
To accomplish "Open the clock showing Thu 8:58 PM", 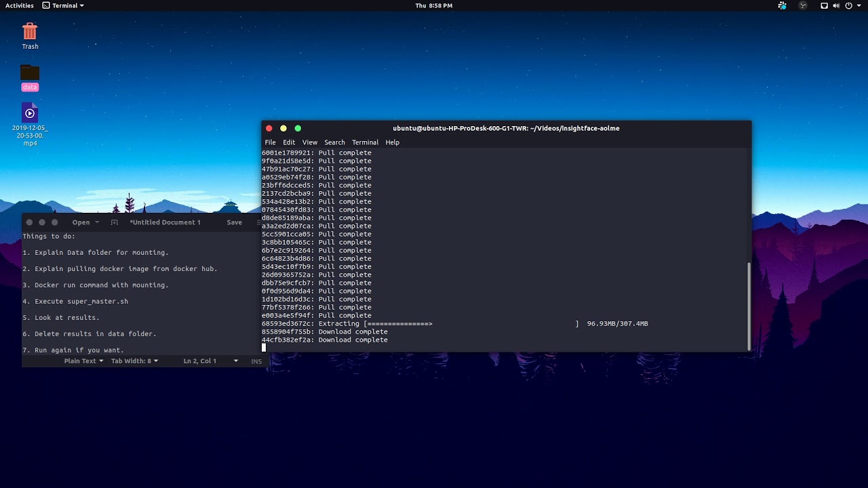I will pyautogui.click(x=434, y=5).
